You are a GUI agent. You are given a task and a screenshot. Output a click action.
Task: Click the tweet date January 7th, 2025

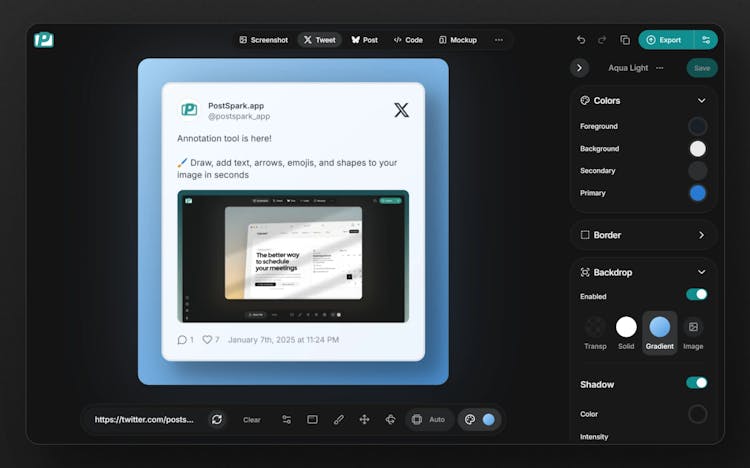pos(284,340)
